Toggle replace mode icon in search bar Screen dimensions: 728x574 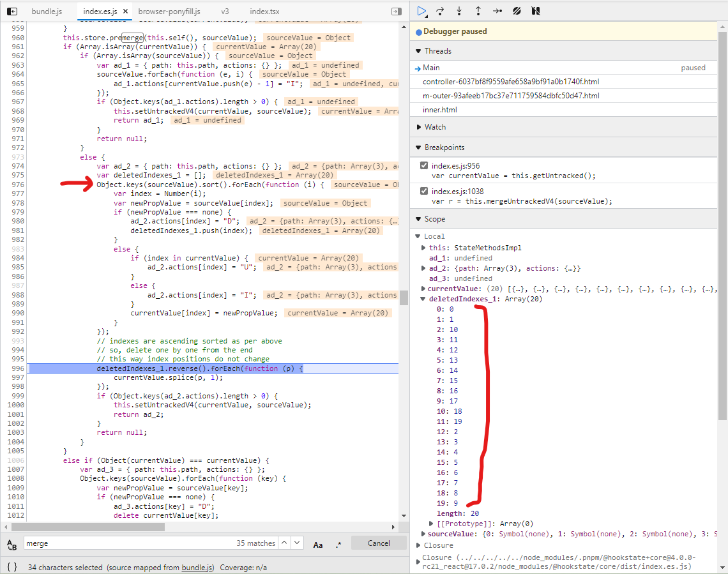[12, 545]
